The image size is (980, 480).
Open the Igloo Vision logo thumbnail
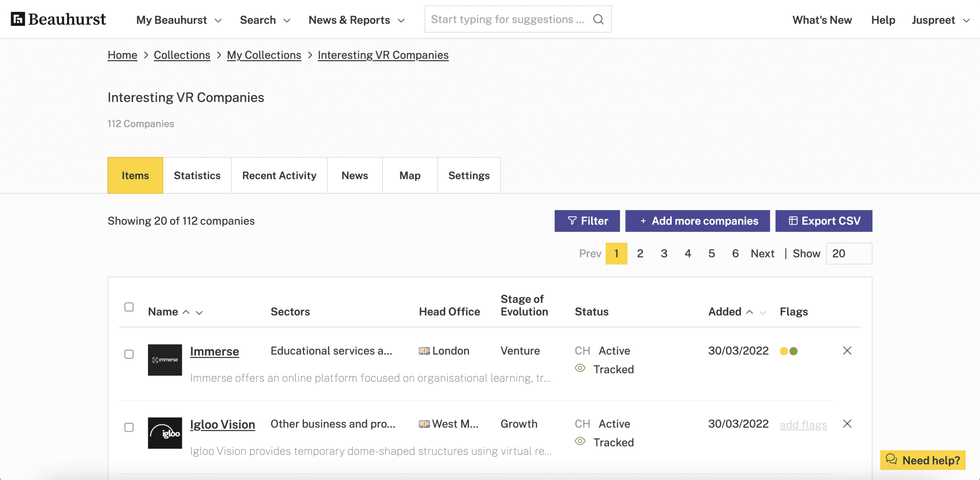click(x=165, y=433)
